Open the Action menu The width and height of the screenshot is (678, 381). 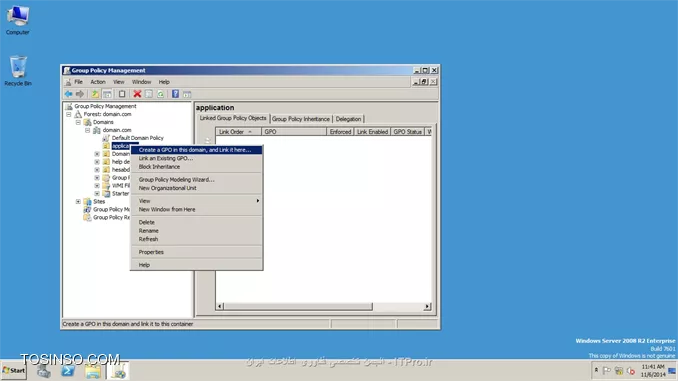(x=98, y=82)
